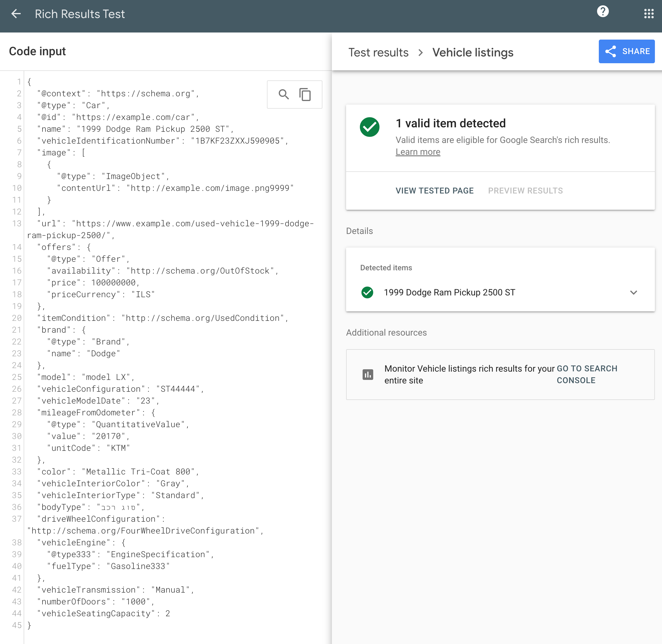Viewport: 662px width, 644px height.
Task: Click the Google apps grid icon
Action: tap(646, 14)
